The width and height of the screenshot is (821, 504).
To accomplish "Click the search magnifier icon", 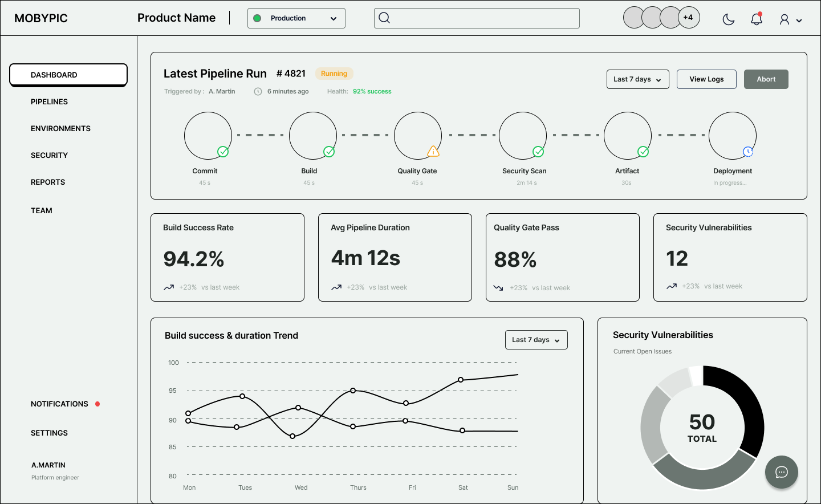I will point(385,18).
